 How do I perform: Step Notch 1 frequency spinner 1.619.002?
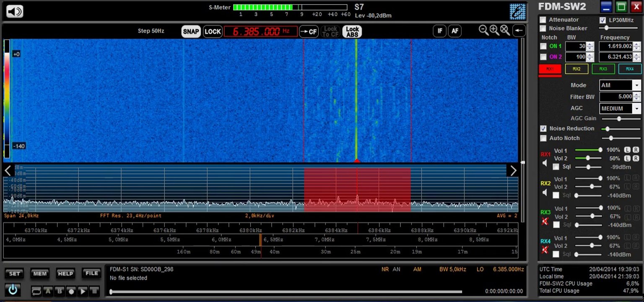click(637, 46)
